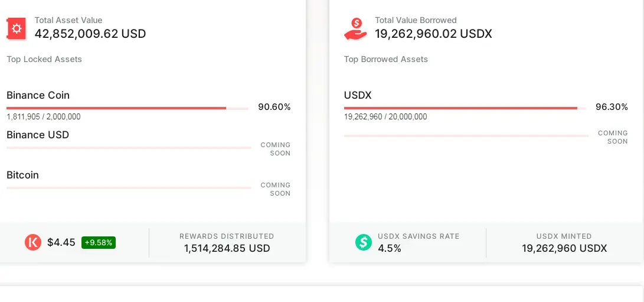Click the red Total Asset Value gear icon
The height and width of the screenshot is (302, 644).
tap(17, 28)
